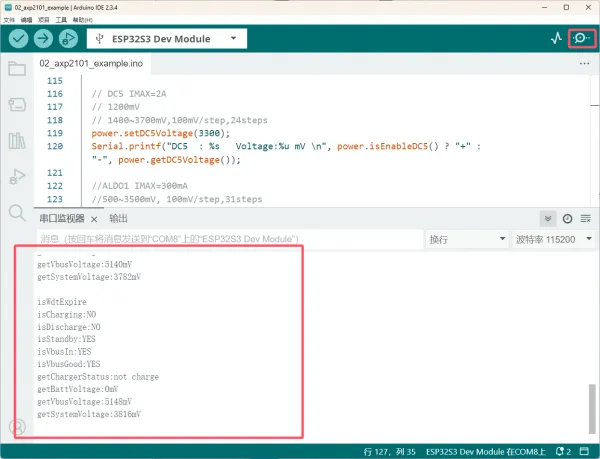Switch to the 输出 tab
Image resolution: width=600 pixels, height=459 pixels.
[x=119, y=218]
